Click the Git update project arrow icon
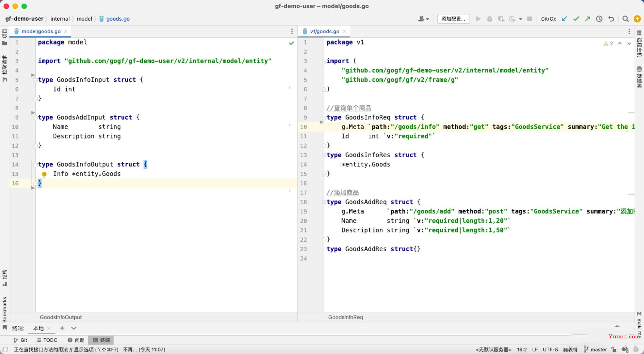This screenshot has width=644, height=354. coord(564,19)
